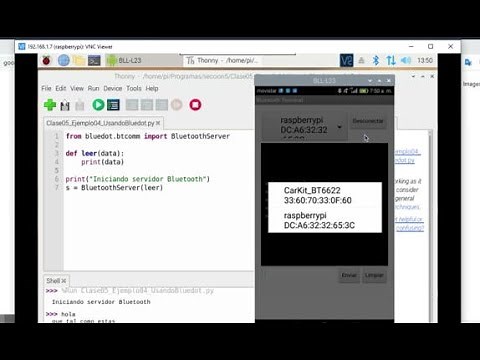Click the Enviar button
Screen dimensions: 480x360
(349, 275)
